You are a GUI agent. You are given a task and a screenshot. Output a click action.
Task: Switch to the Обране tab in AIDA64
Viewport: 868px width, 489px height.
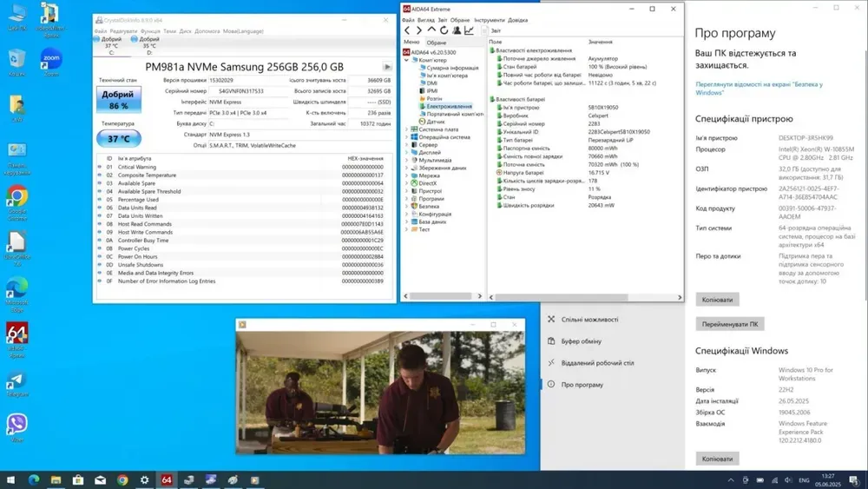pos(437,42)
